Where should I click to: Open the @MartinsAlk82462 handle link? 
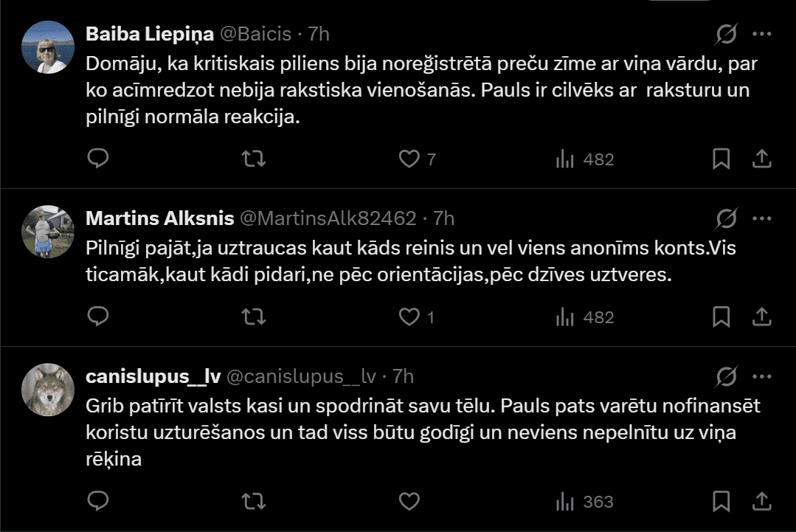[x=328, y=218]
